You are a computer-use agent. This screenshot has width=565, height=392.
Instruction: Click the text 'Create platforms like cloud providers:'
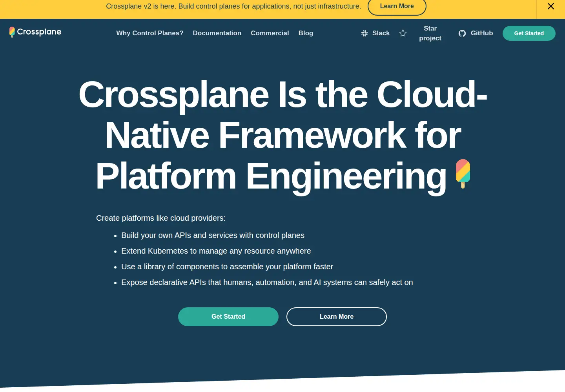pyautogui.click(x=161, y=218)
